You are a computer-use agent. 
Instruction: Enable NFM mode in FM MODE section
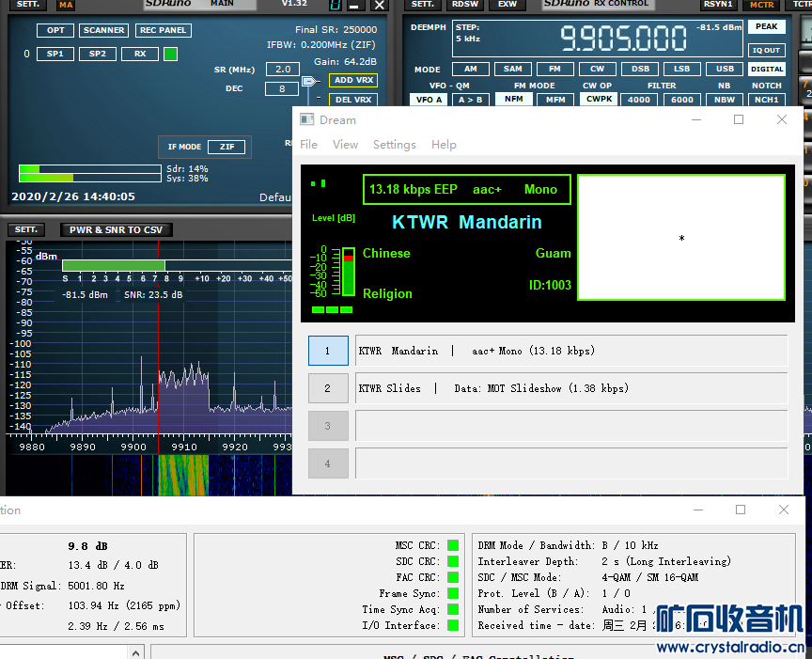click(514, 99)
